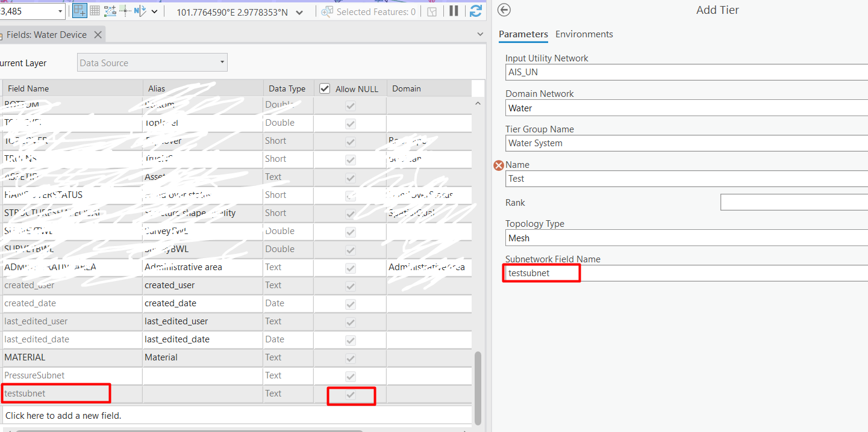Click the Selected Features magnifier icon

pyautogui.click(x=326, y=11)
